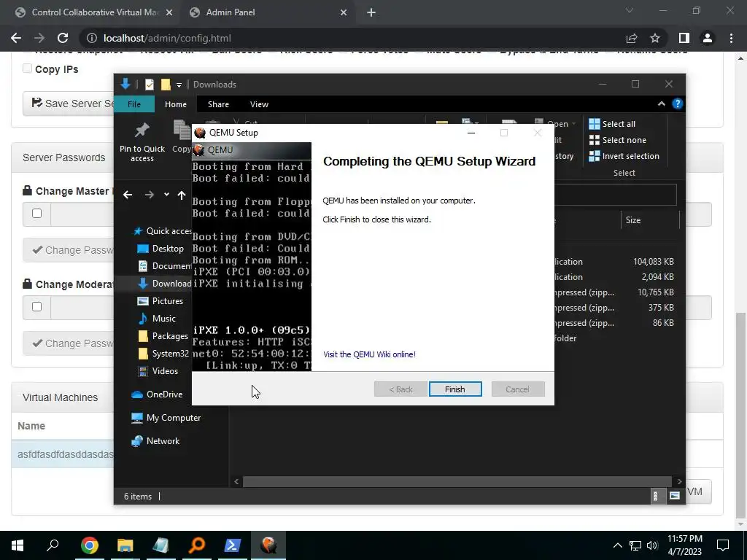Click the browser back arrow
The image size is (747, 560).
click(16, 38)
